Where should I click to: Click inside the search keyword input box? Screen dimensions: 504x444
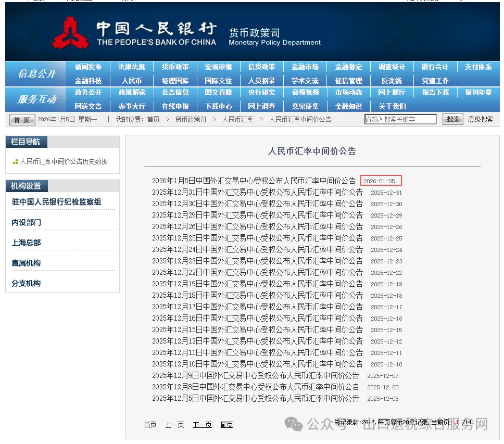400,119
